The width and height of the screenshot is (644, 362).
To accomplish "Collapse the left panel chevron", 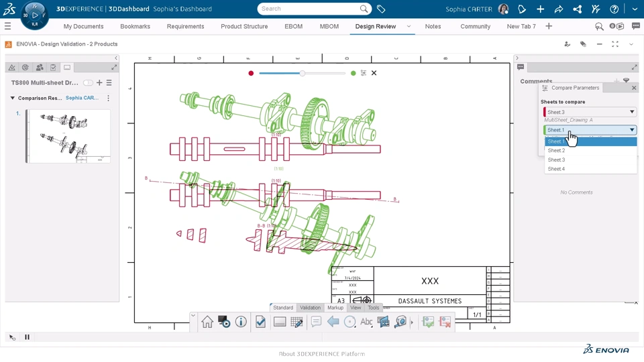I will (x=116, y=58).
